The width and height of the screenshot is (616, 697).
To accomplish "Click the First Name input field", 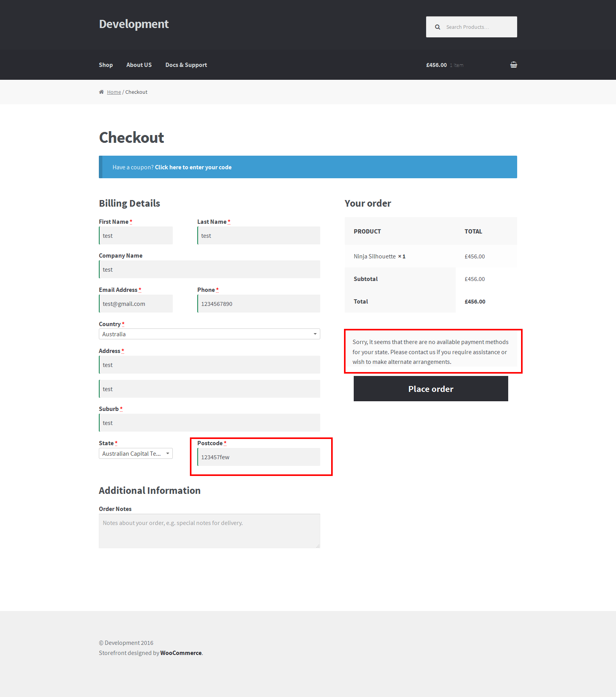I will (136, 236).
